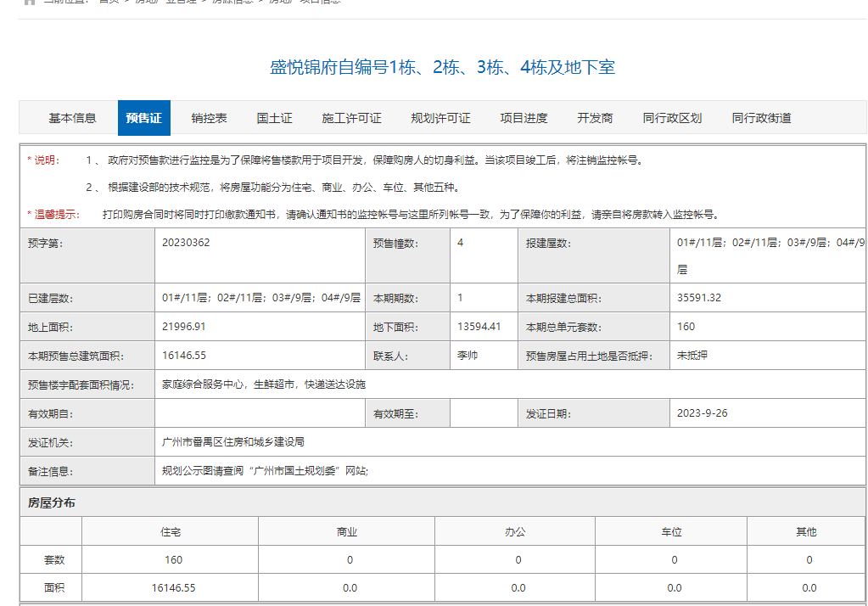The image size is (868, 606).
Task: Select the 预字第 label cell
Action: pyautogui.click(x=87, y=255)
